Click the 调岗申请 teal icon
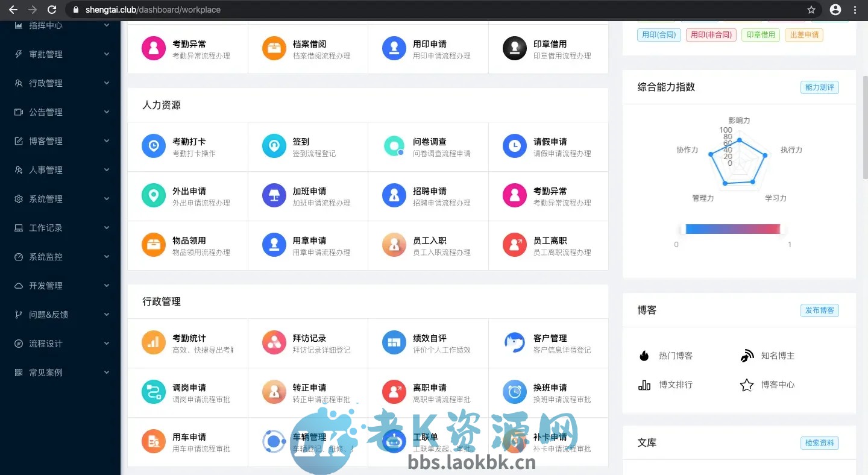Screen dimensions: 868x475 (154, 392)
